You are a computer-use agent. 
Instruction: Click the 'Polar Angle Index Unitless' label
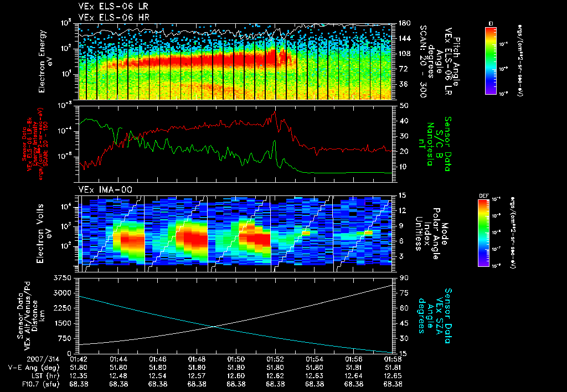pyautogui.click(x=428, y=234)
